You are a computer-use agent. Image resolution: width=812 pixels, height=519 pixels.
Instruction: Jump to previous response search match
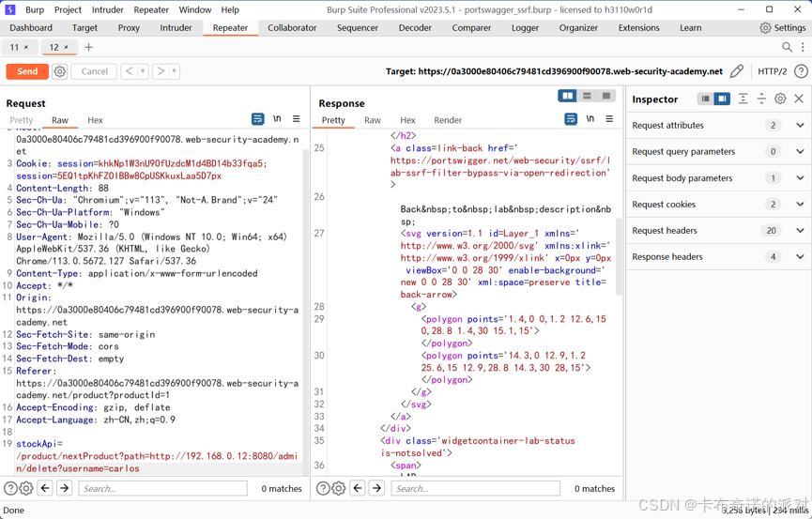(358, 488)
